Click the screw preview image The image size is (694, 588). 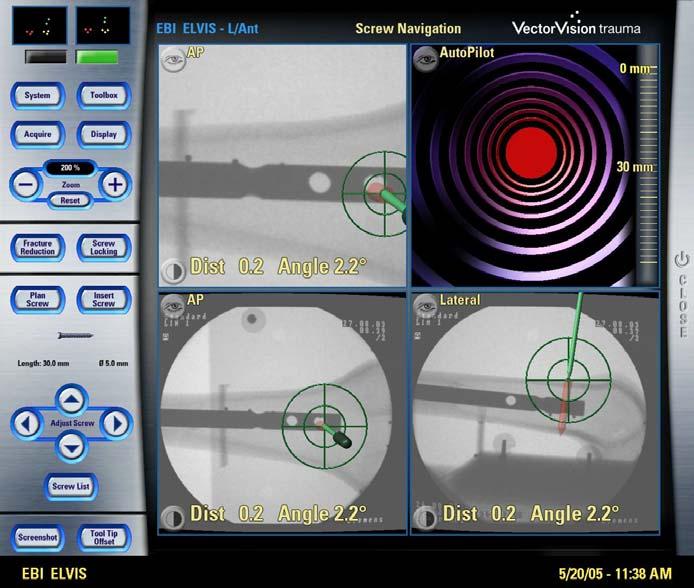(75, 336)
